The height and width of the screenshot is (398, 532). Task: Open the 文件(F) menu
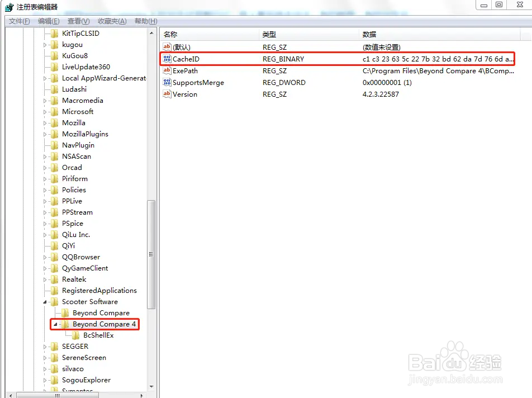point(20,21)
